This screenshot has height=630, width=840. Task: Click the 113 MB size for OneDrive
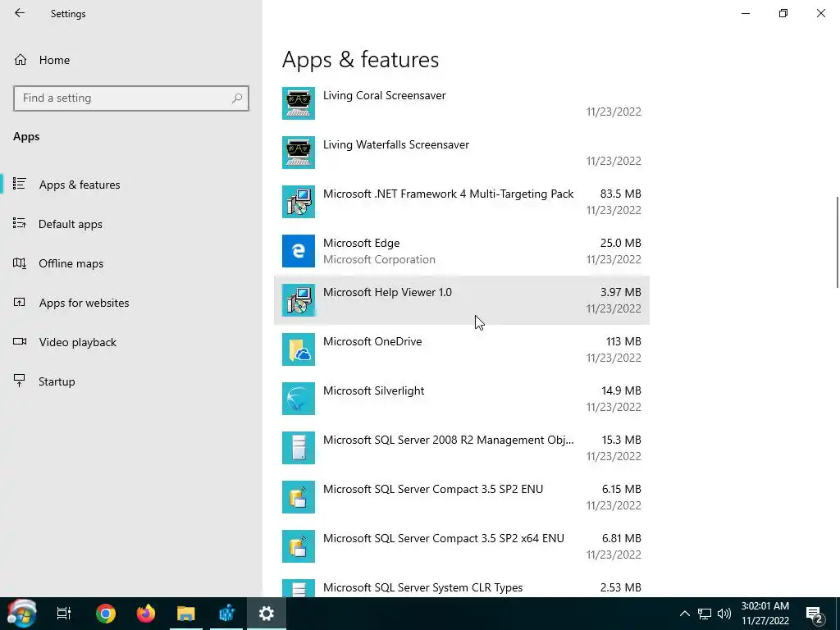point(623,342)
